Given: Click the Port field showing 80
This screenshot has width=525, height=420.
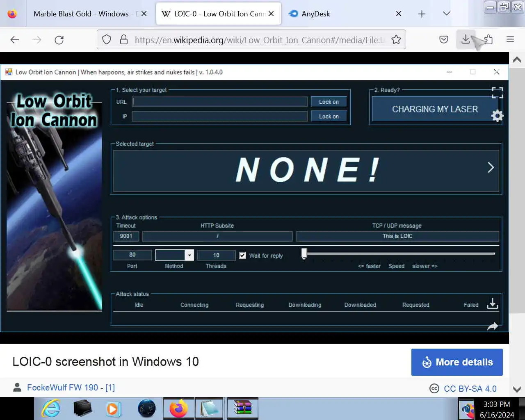Looking at the screenshot, I should [132, 255].
